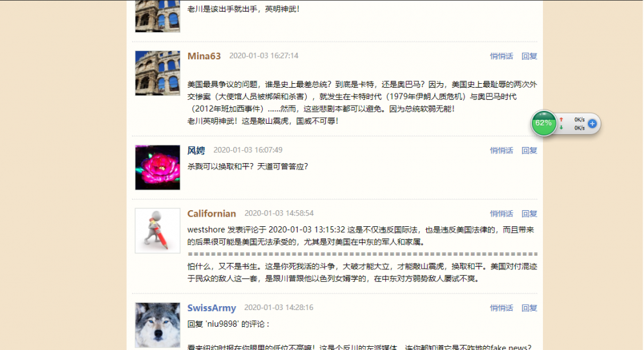The height and width of the screenshot is (350, 644).
Task: Visit SwissArmy's profile name
Action: point(211,307)
